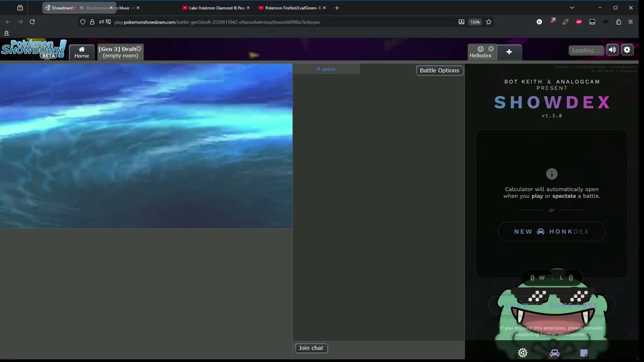644x362 pixels.
Task: Open a new browser tab
Action: coord(337,8)
